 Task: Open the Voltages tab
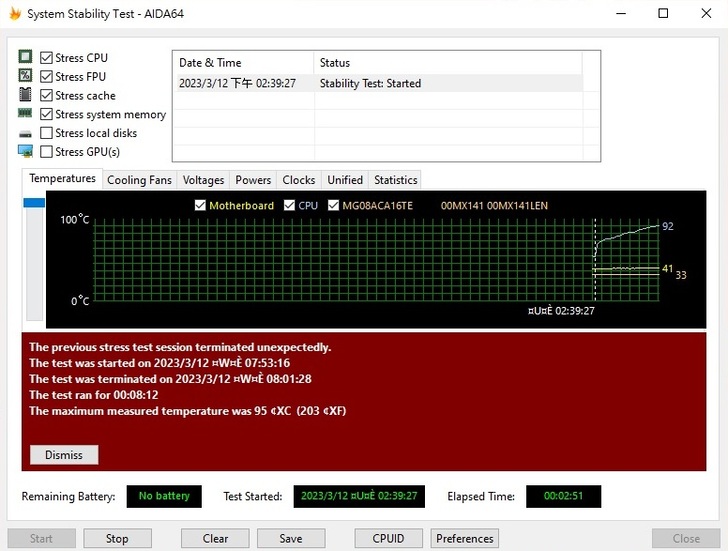tap(203, 180)
